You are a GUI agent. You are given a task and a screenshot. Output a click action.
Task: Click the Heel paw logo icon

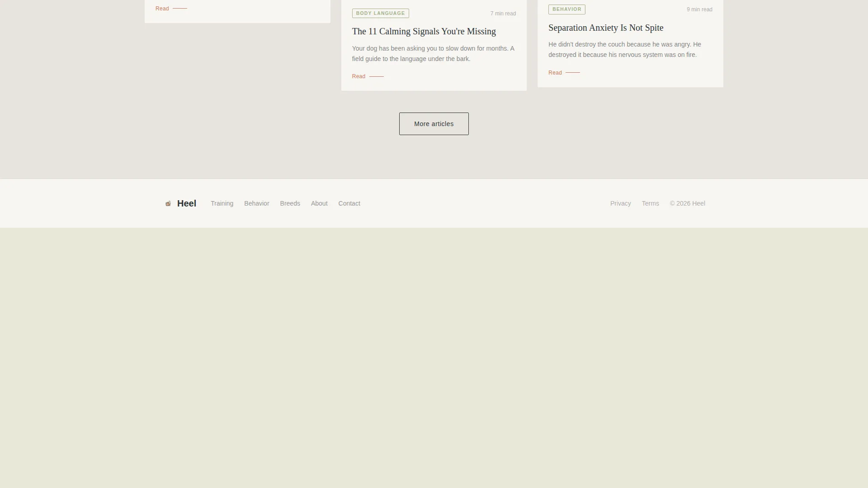coord(168,204)
